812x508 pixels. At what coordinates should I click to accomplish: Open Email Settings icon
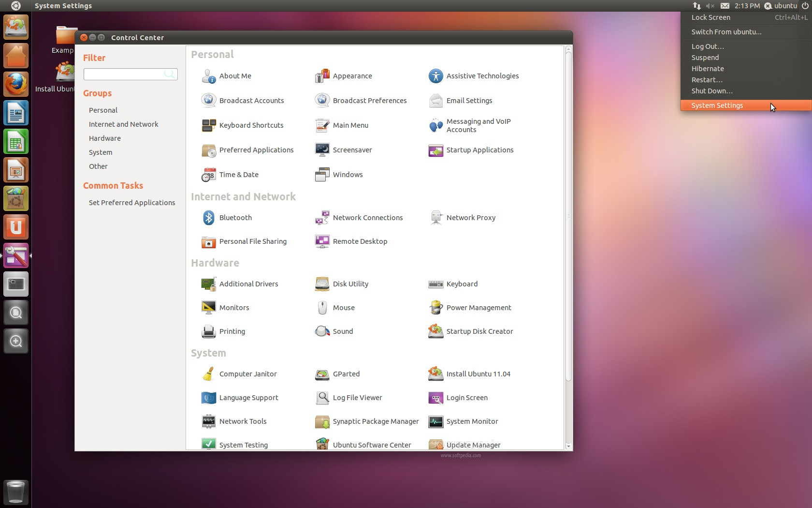(x=436, y=101)
